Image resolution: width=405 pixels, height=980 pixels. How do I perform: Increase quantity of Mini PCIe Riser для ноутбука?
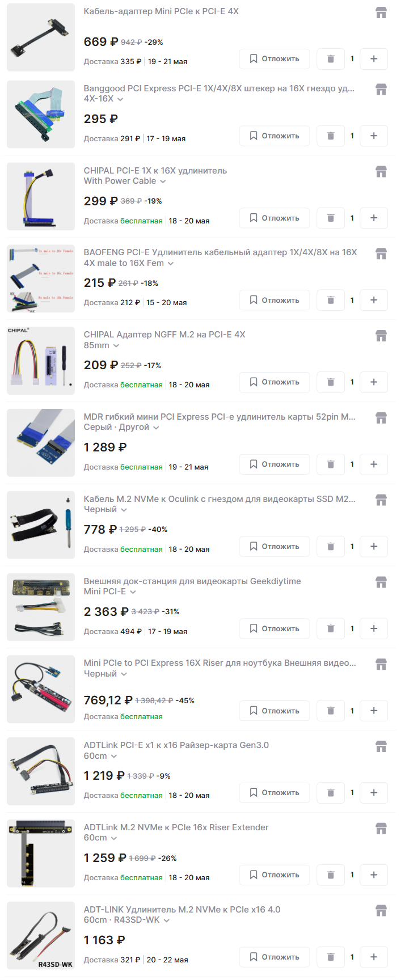(374, 711)
